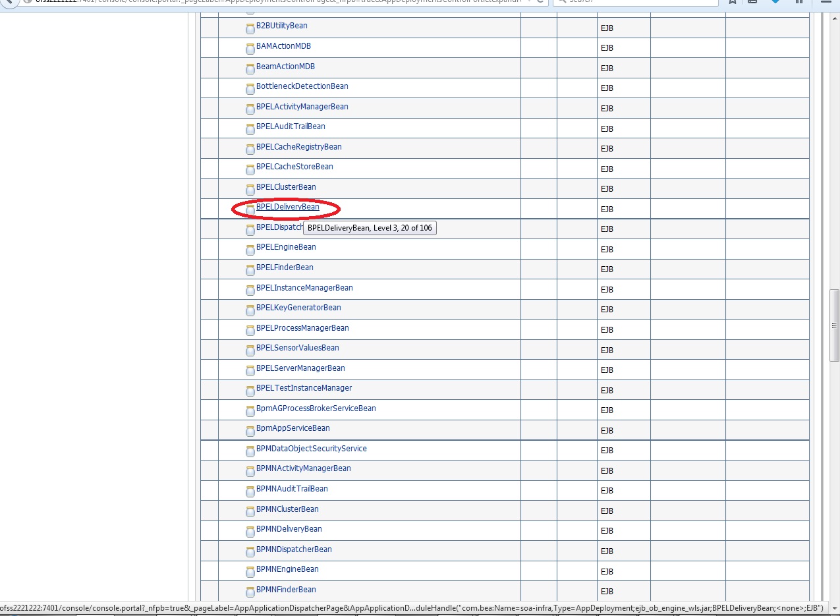Click the jar icon beside BPMNAuditTrailBean

point(250,491)
